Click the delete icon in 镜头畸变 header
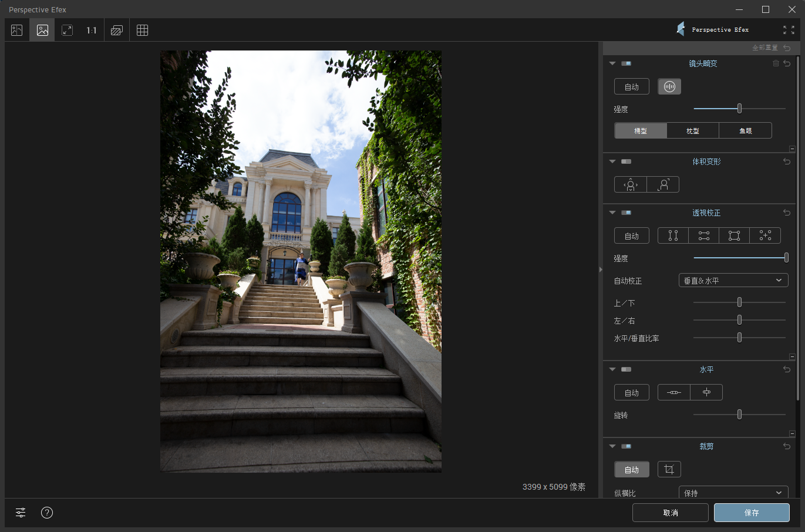 click(x=776, y=63)
